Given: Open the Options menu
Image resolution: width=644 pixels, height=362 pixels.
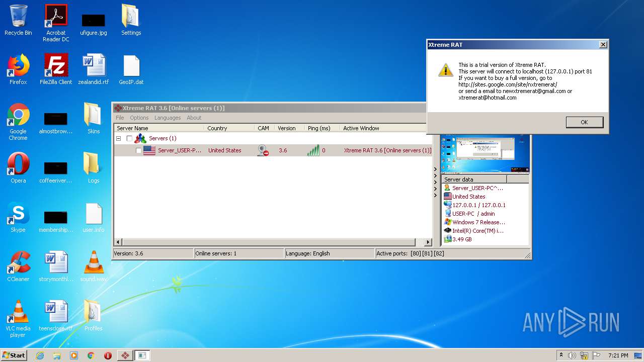Looking at the screenshot, I should pos(139,118).
